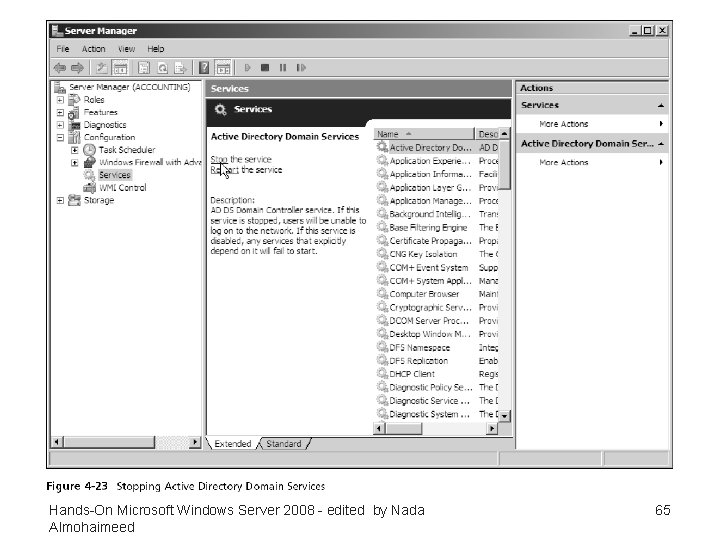Image resolution: width=720 pixels, height=540 pixels.
Task: Click the Help question mark toolbar icon
Action: pyautogui.click(x=204, y=68)
